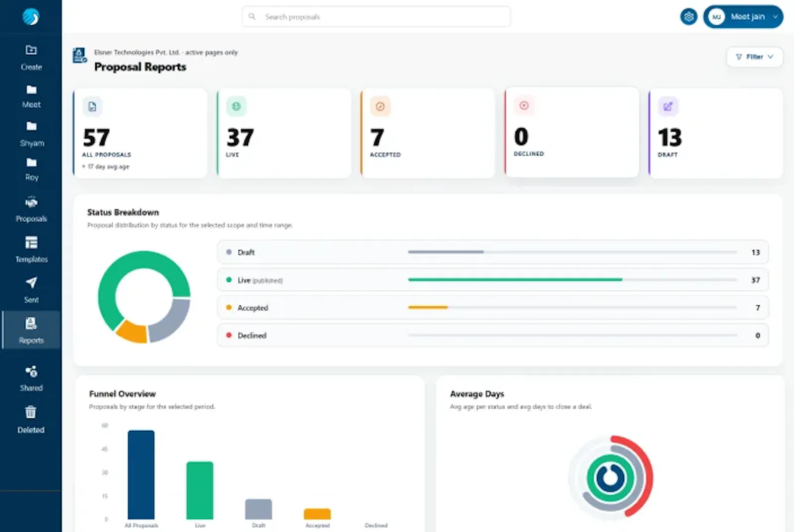Select the Declined status row
Image resolution: width=794 pixels, height=532 pixels.
coord(493,335)
